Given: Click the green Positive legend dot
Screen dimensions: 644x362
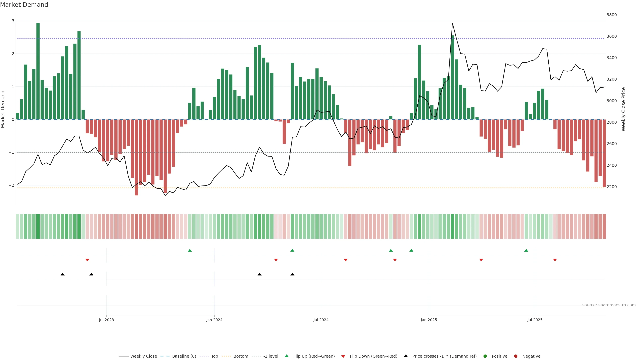Looking at the screenshot, I should [x=485, y=356].
